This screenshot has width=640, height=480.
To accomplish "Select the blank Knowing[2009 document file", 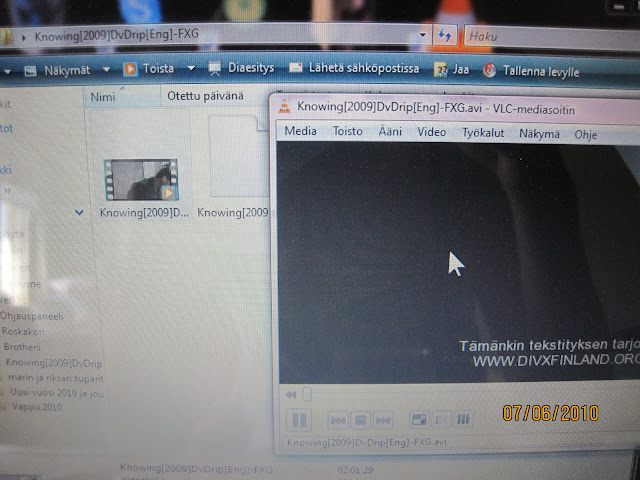I will click(x=238, y=156).
